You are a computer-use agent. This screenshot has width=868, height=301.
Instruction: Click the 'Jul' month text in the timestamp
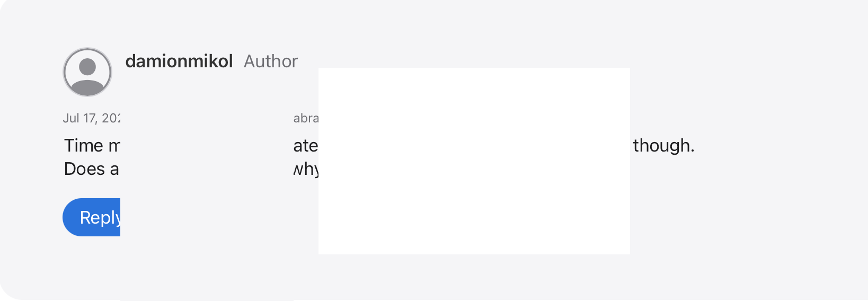point(71,118)
